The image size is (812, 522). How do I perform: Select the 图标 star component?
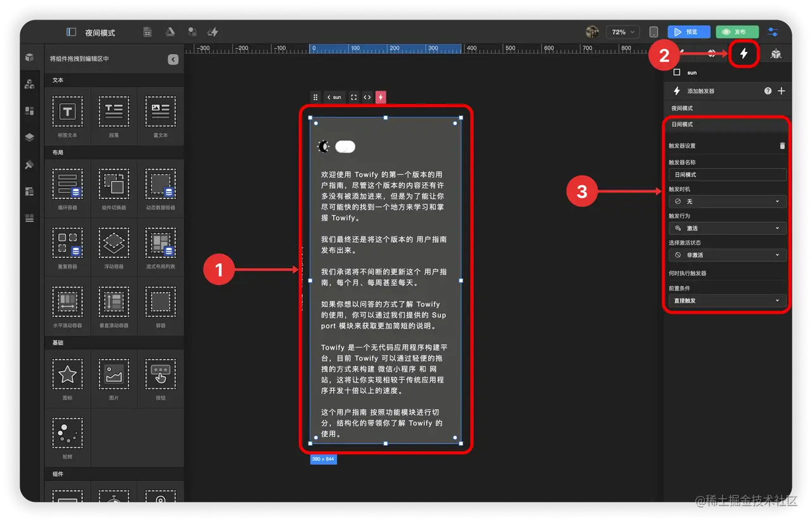67,379
